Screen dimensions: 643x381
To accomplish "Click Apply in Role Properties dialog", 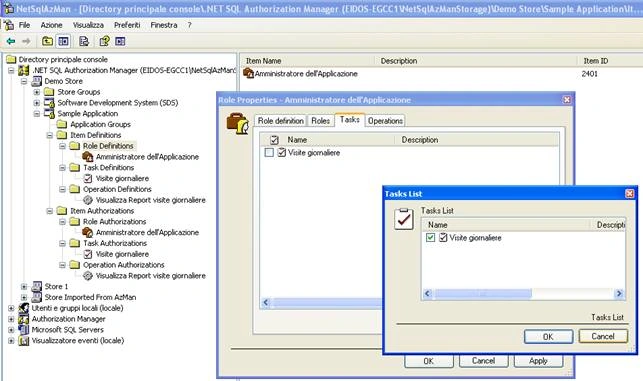I will (538, 361).
